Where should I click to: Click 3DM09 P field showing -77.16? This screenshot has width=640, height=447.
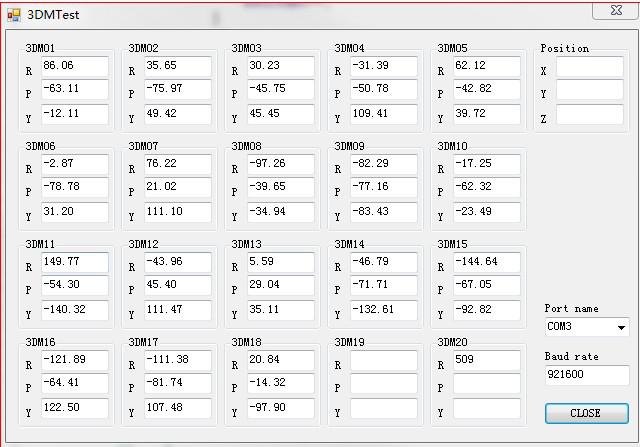click(384, 187)
